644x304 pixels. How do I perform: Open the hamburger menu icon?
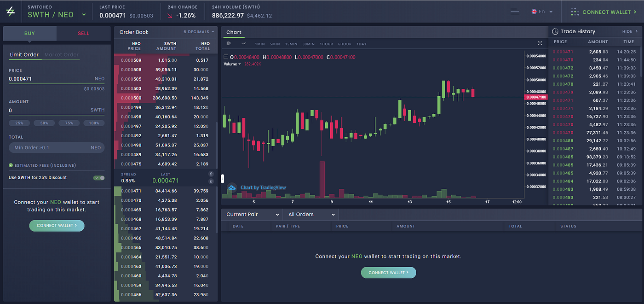click(515, 12)
